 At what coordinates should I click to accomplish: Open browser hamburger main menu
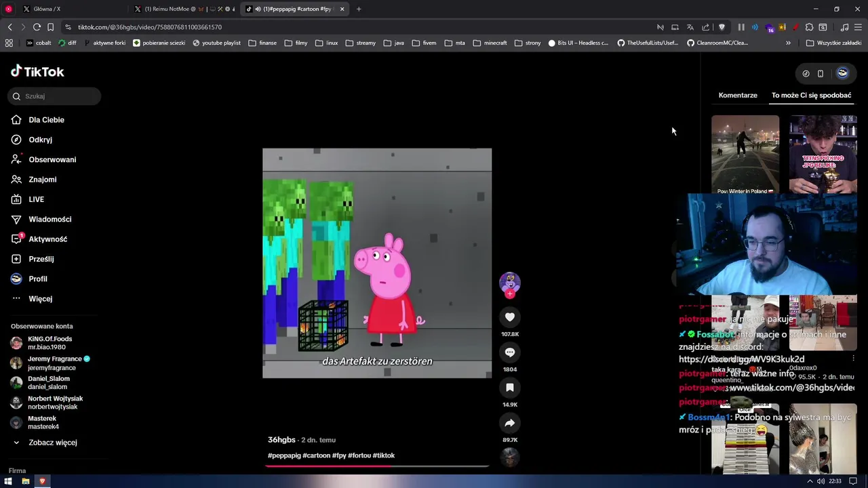click(859, 27)
